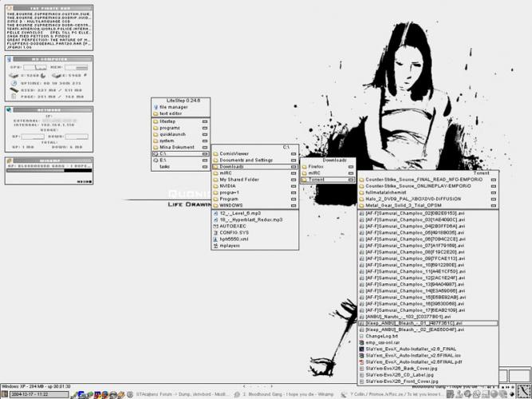This screenshot has height=399, width=532.
Task: Open the Downloads entry in C:\ menu
Action: coord(254,167)
